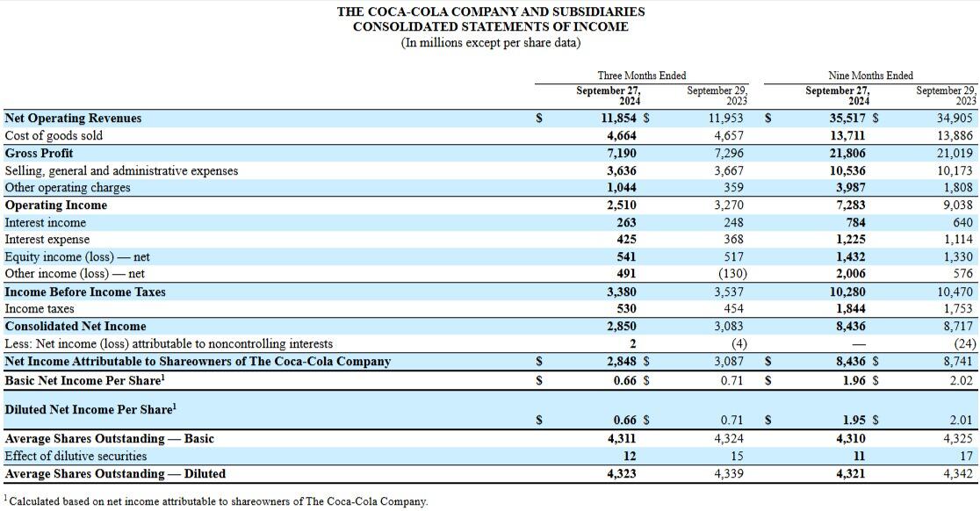980x511 pixels.
Task: Select Net Operating Revenues value 35,517
Action: [x=847, y=118]
